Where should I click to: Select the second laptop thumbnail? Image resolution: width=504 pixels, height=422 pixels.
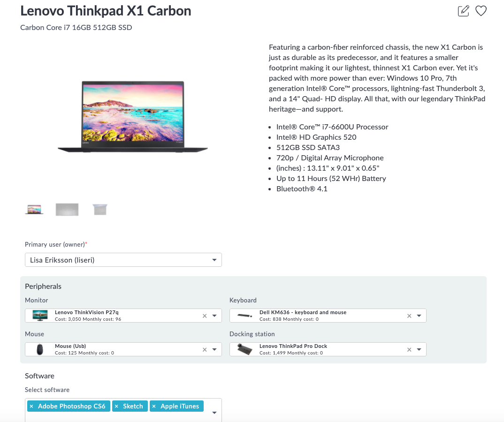click(x=67, y=209)
